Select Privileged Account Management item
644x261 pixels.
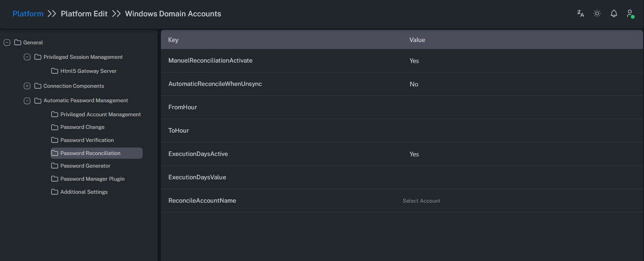click(x=100, y=114)
